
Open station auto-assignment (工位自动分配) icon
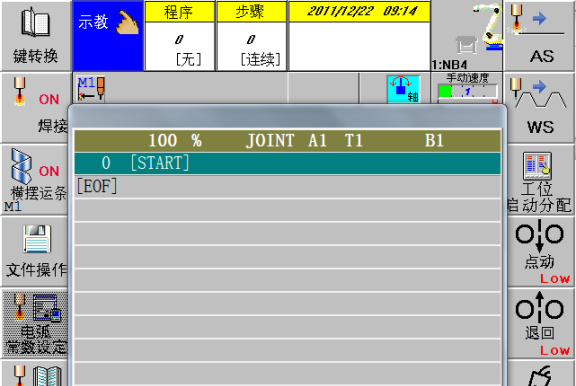coord(539,179)
